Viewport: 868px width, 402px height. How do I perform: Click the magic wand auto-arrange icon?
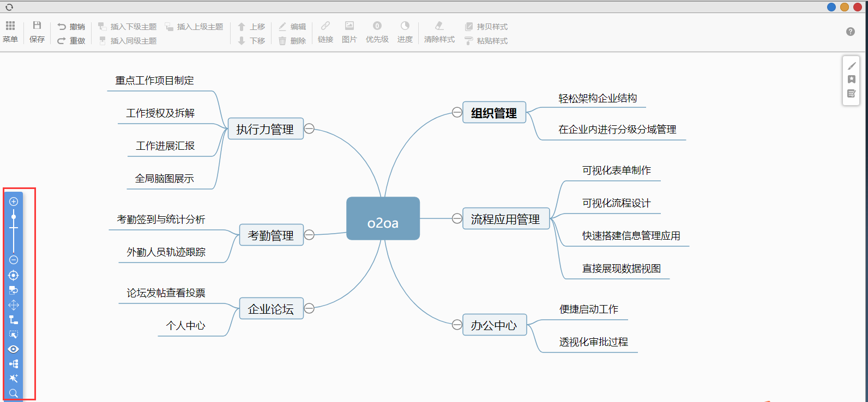tap(14, 379)
